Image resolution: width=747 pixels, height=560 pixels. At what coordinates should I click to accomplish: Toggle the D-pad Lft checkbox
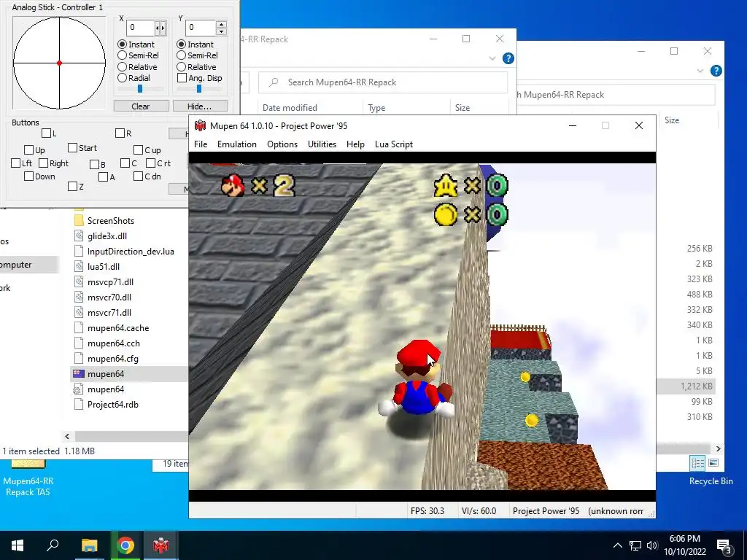[x=16, y=163]
